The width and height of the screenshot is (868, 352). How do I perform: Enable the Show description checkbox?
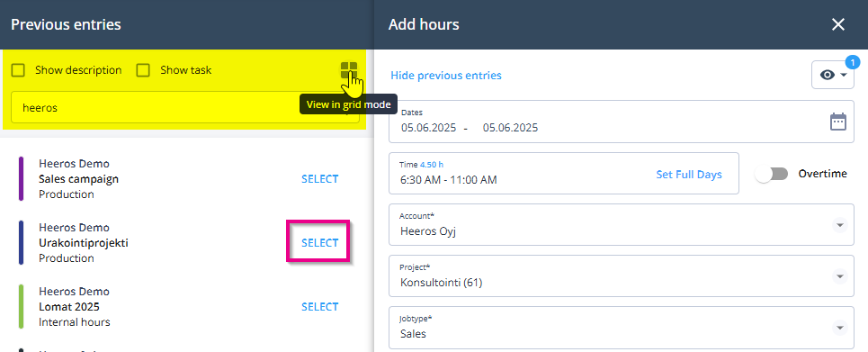(x=18, y=70)
